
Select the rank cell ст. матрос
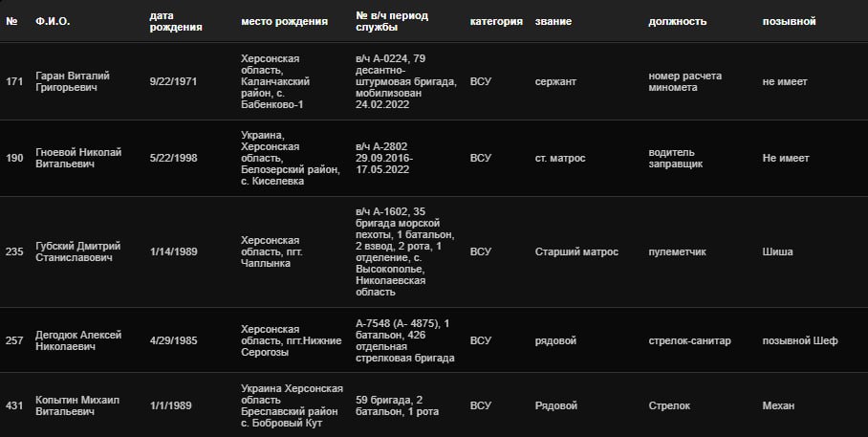pyautogui.click(x=559, y=158)
